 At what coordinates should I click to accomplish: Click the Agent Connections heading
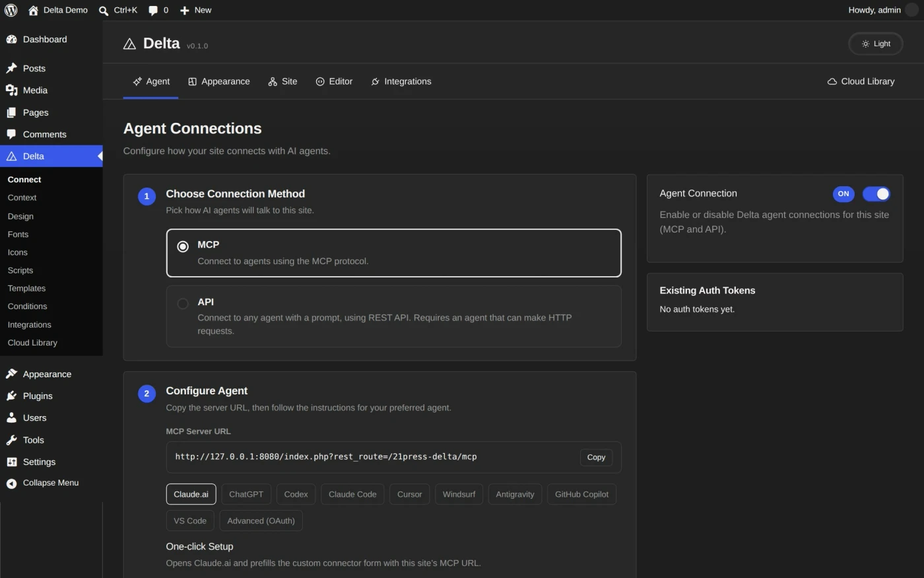[x=193, y=129]
